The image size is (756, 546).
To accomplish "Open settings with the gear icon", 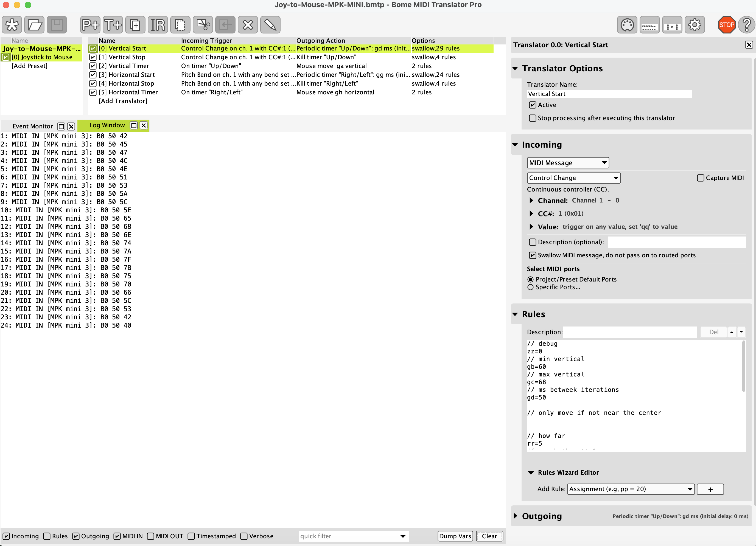I will click(695, 25).
